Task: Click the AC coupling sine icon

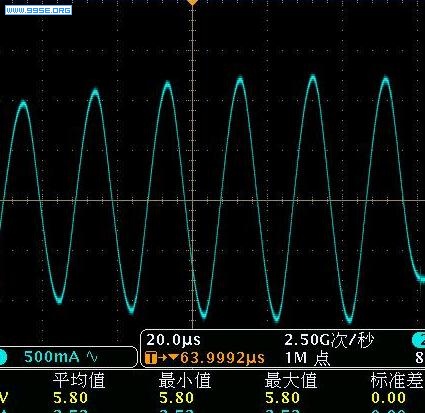Action: point(92,357)
